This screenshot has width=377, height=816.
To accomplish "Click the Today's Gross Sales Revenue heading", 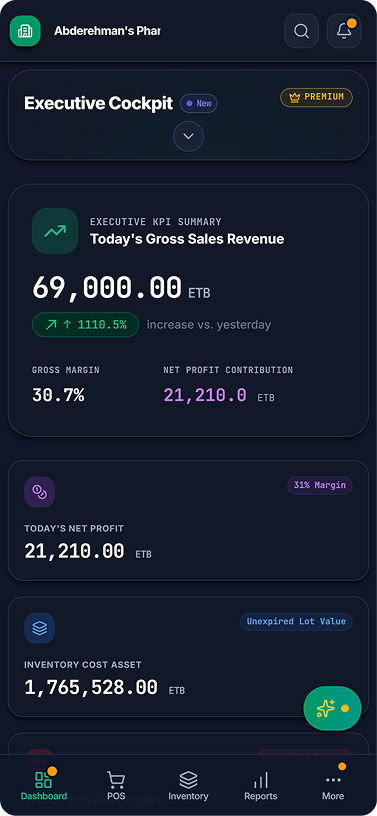I will (187, 239).
